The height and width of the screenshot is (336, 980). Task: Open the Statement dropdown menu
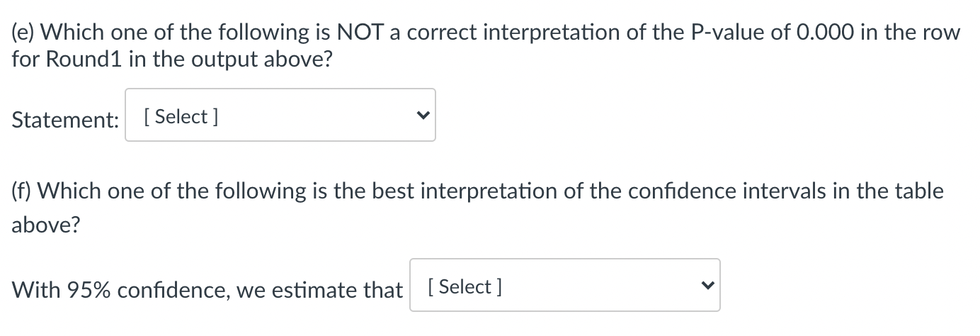point(280,115)
